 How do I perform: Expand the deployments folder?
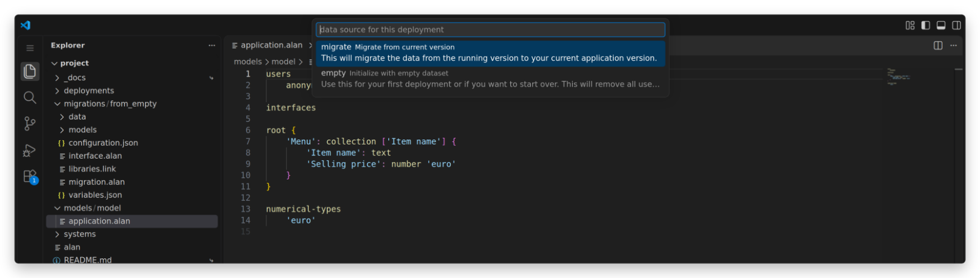point(132,91)
